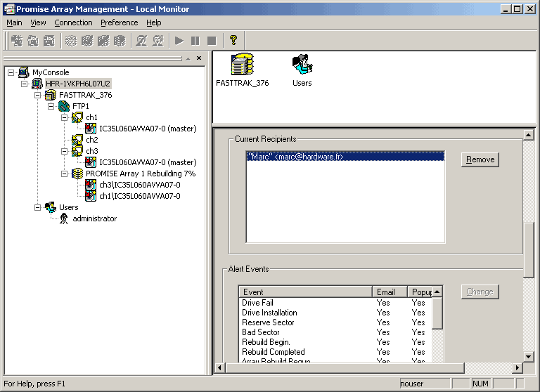Collapse the ch3 tree node
540x392 pixels.
(65, 152)
